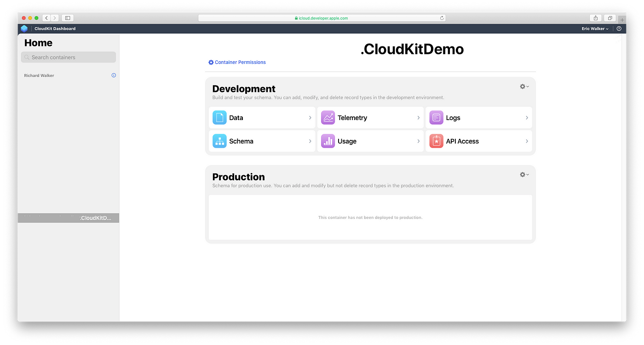Open the Usage bar chart icon
Screen dimensions: 644x345
pos(328,141)
